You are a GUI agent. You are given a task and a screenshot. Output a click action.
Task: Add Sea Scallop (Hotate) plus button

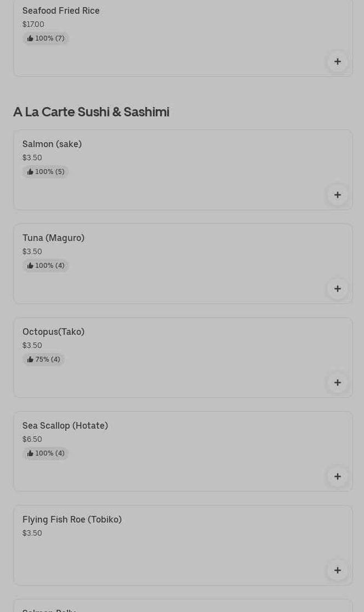click(x=337, y=476)
